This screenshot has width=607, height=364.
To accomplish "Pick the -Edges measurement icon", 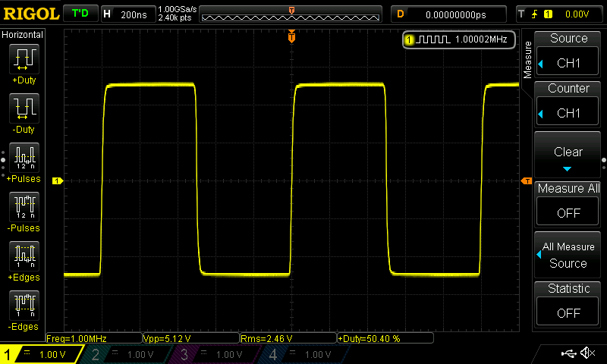I will point(23,307).
